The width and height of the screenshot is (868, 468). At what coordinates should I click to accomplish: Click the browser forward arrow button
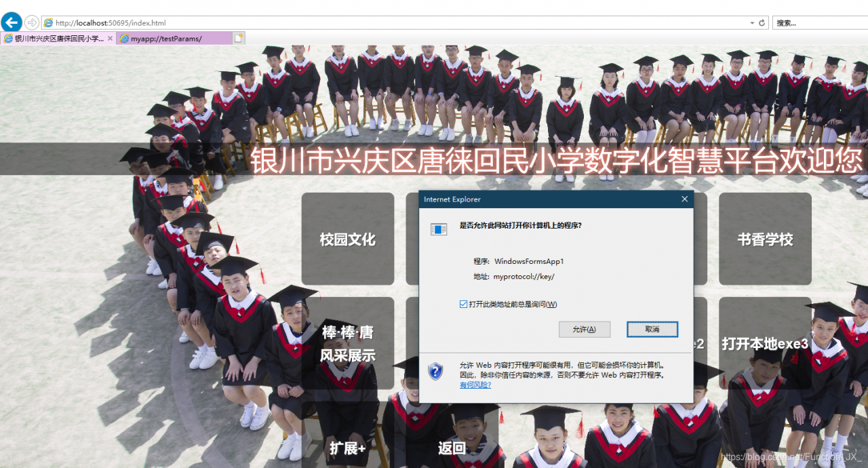[32, 22]
